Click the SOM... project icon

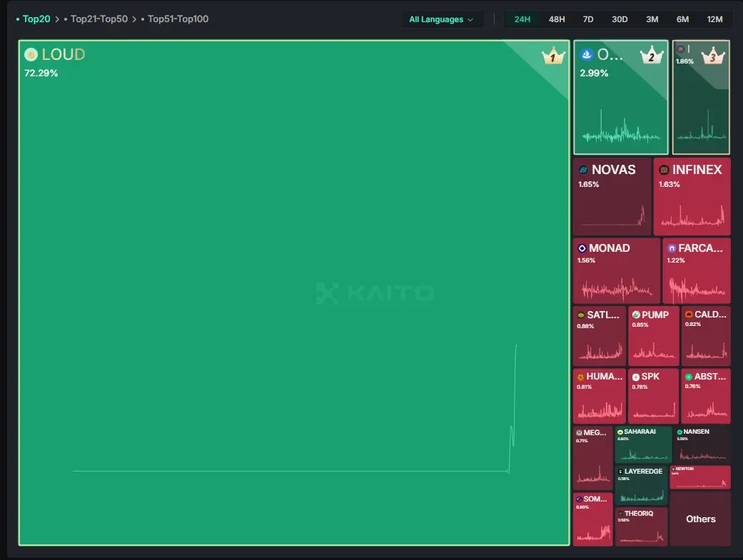click(579, 499)
